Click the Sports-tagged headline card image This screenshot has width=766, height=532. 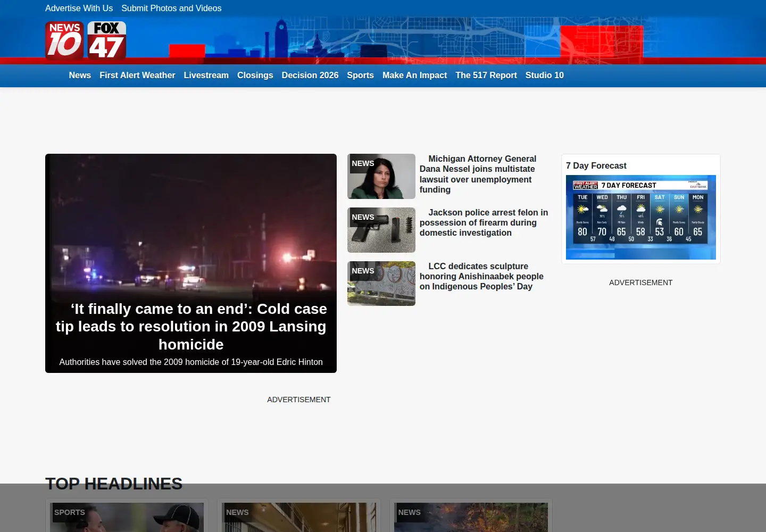127,517
